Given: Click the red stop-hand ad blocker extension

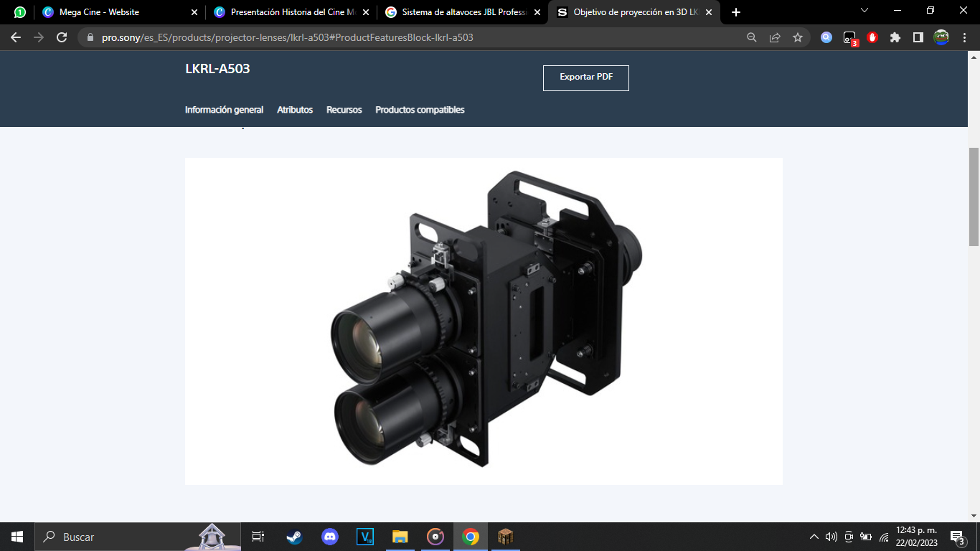Looking at the screenshot, I should coord(872,37).
